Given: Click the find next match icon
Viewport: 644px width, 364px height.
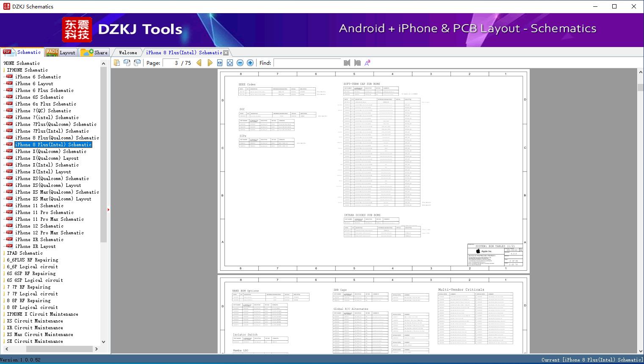Looking at the screenshot, I should click(x=357, y=63).
